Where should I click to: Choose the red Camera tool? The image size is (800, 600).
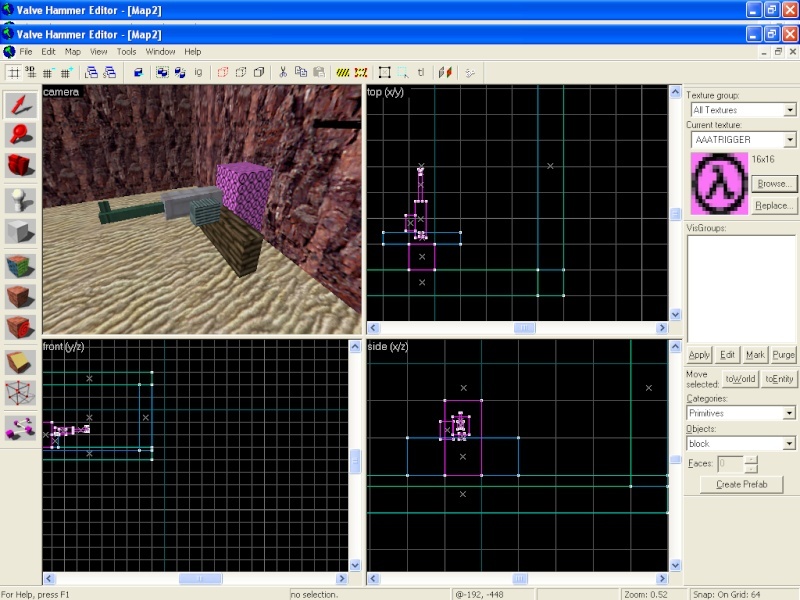pyautogui.click(x=20, y=165)
